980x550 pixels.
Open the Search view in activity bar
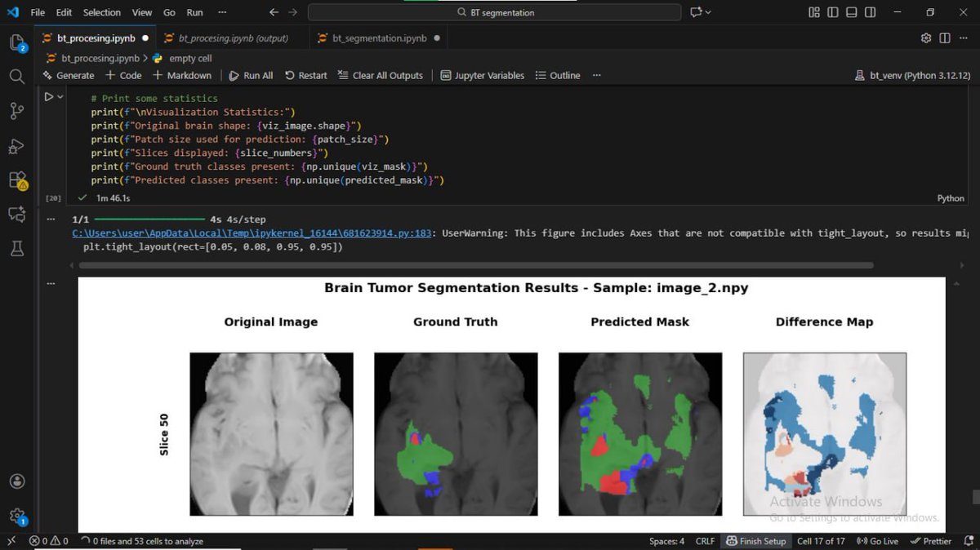pos(16,77)
